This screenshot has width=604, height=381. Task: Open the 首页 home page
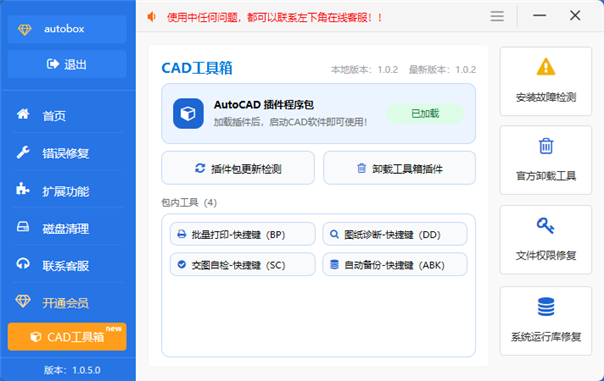tap(68, 115)
